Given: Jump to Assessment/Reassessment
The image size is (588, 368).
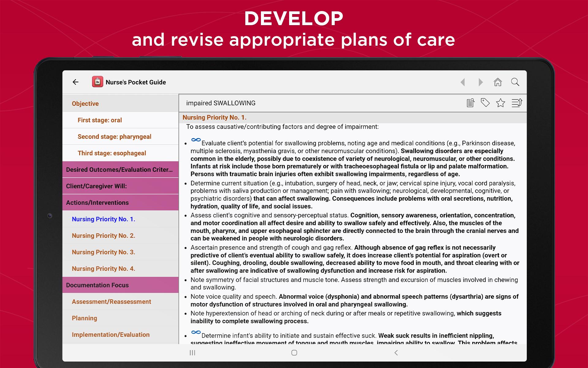Looking at the screenshot, I should pos(120,301).
